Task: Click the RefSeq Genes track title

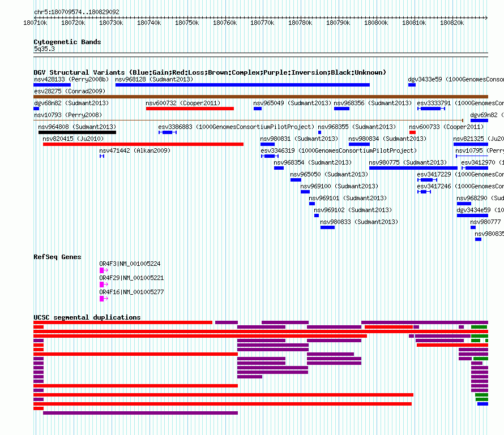Action: tap(58, 257)
